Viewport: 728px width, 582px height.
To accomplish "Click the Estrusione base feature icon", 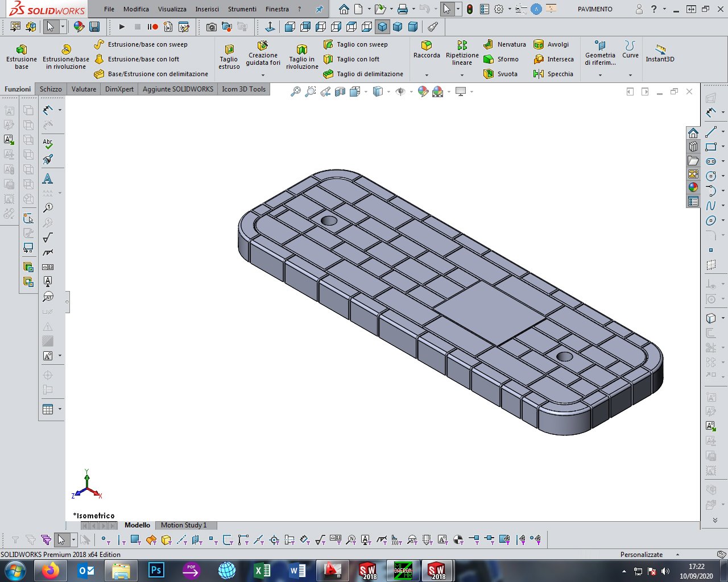I will coord(22,49).
